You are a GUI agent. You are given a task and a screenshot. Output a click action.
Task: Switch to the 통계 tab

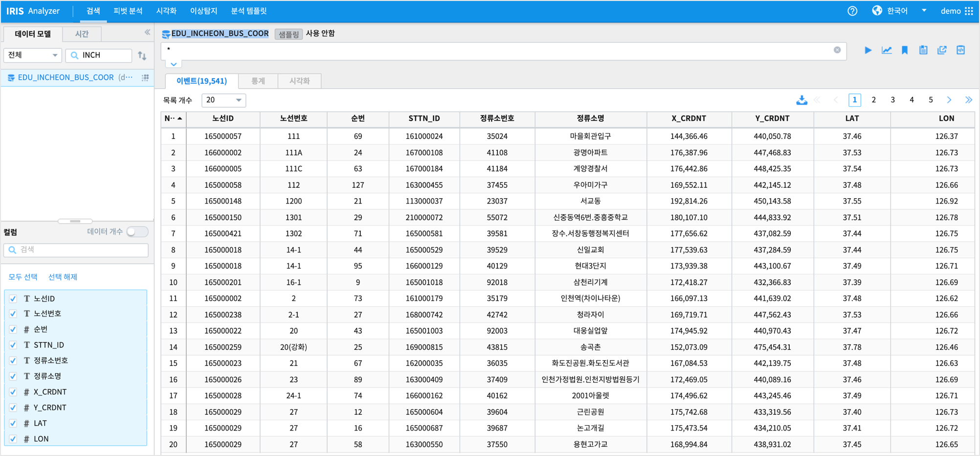coord(258,81)
